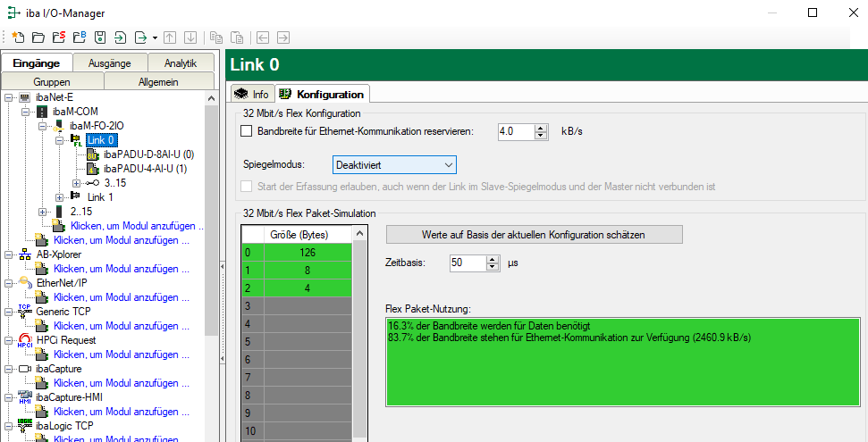
Task: Collapse the AB-Xplorer tree node
Action: click(8, 254)
